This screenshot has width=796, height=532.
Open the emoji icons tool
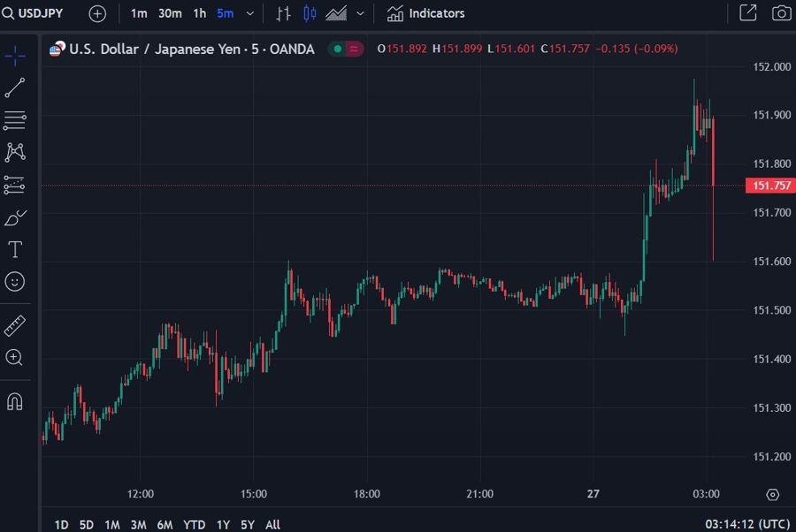coord(15,282)
